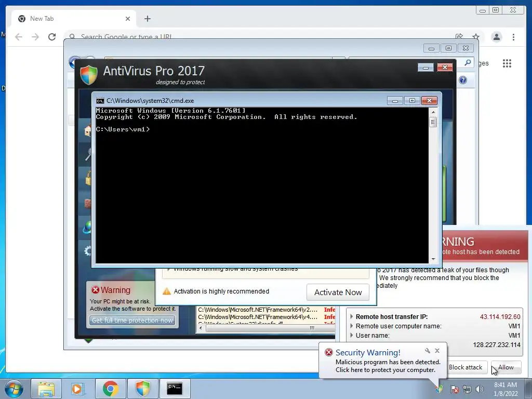Reload the Chrome page
The width and height of the screenshot is (532, 399).
[x=52, y=37]
